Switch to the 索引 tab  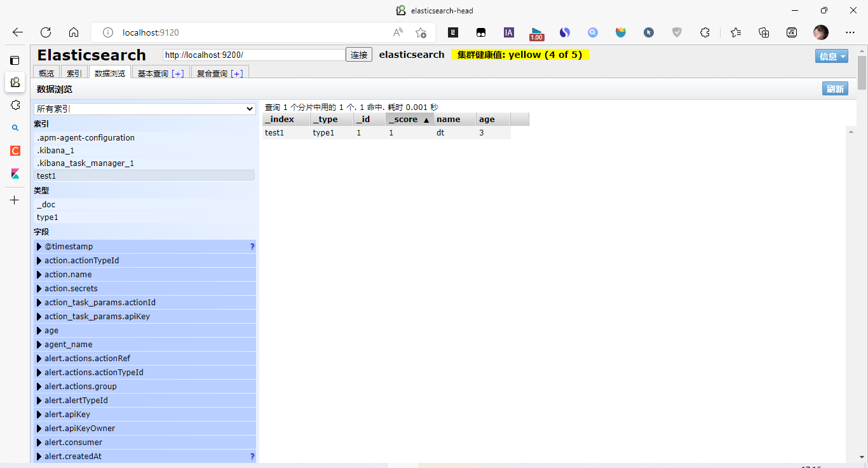[x=74, y=72]
